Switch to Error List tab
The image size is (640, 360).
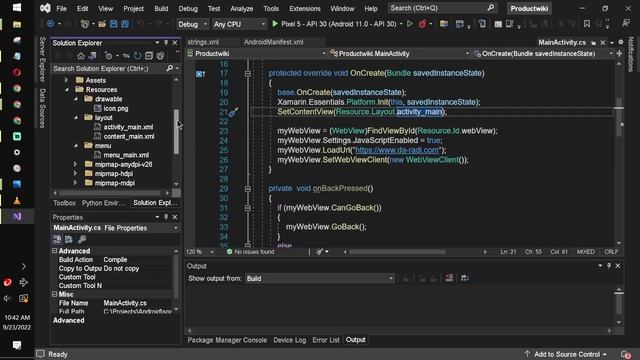[326, 340]
